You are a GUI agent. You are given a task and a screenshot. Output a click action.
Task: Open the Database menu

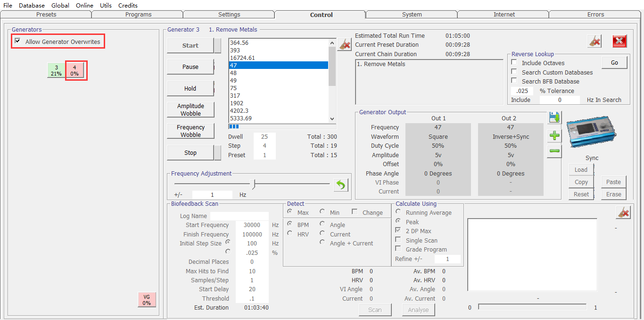(x=32, y=5)
